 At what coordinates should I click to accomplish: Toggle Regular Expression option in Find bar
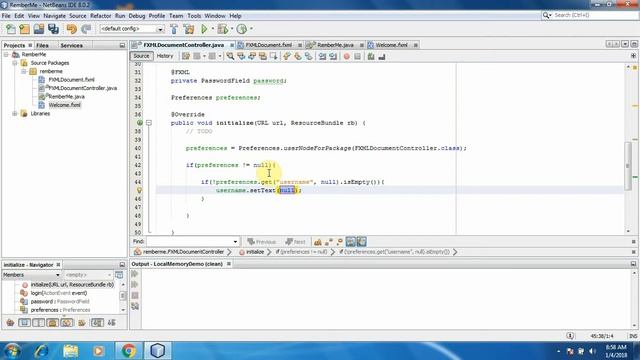point(340,242)
